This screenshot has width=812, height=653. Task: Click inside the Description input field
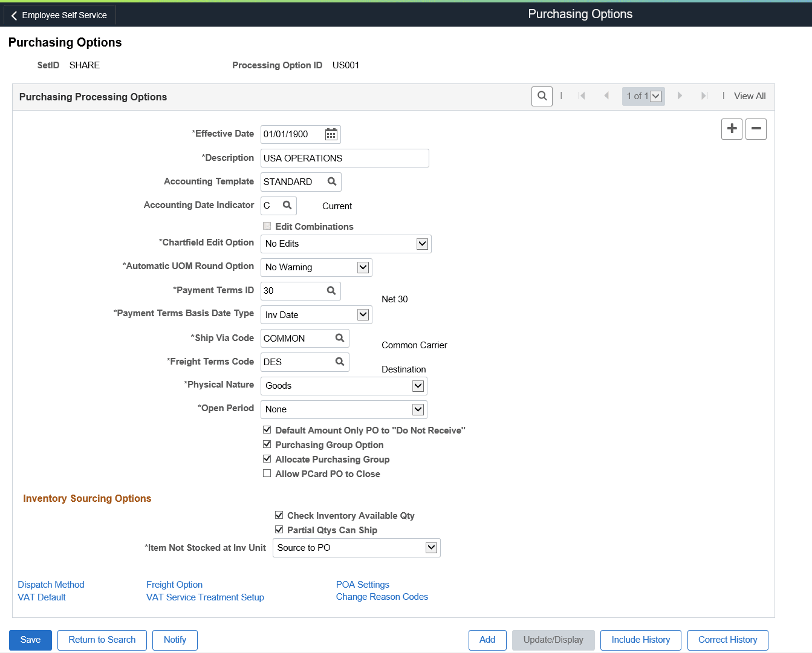tap(344, 158)
